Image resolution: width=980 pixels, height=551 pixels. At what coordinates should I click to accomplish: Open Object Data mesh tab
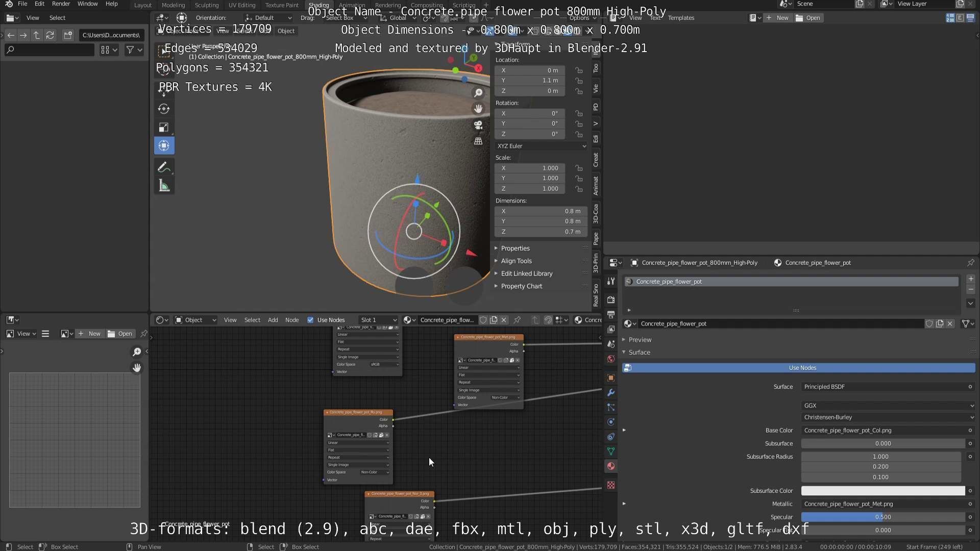pos(611,452)
